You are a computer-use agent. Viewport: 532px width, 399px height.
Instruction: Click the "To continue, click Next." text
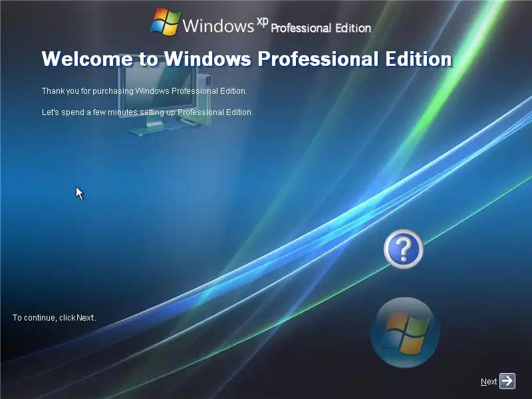tap(55, 318)
